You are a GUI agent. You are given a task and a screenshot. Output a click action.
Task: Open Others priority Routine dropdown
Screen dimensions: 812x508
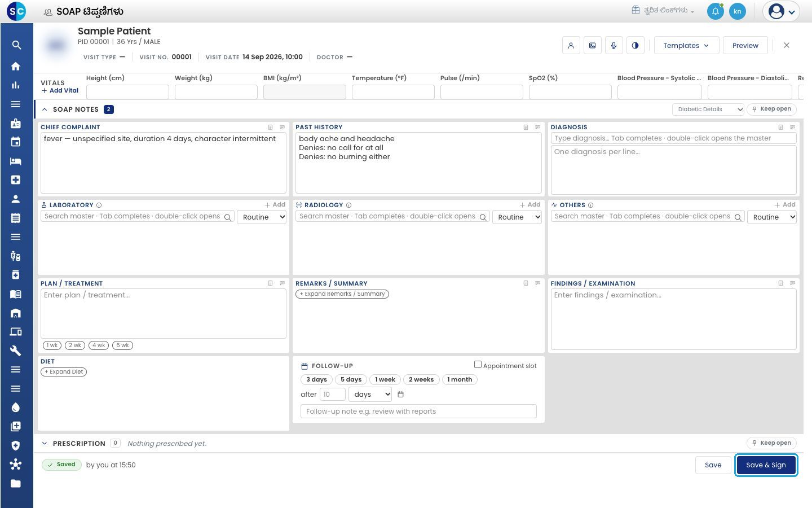[771, 217]
